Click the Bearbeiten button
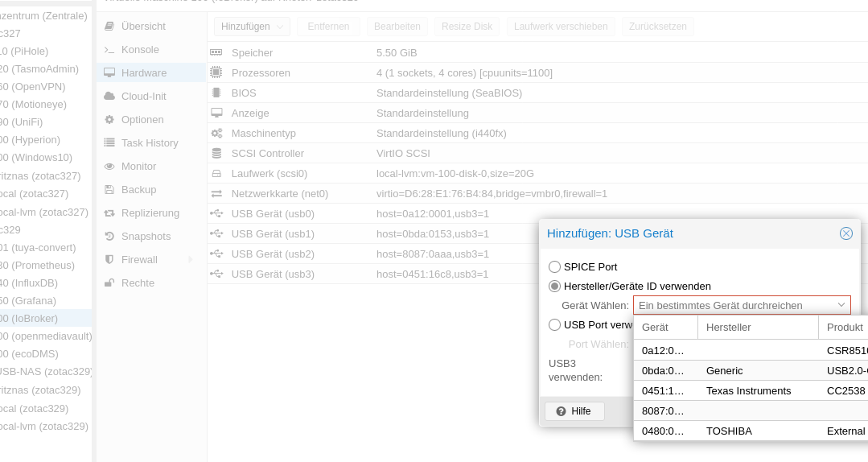Viewport: 868px width, 462px height. coord(397,26)
